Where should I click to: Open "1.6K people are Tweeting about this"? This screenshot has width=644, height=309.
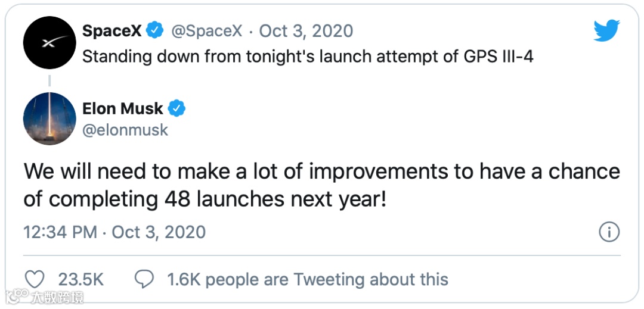pyautogui.click(x=308, y=279)
